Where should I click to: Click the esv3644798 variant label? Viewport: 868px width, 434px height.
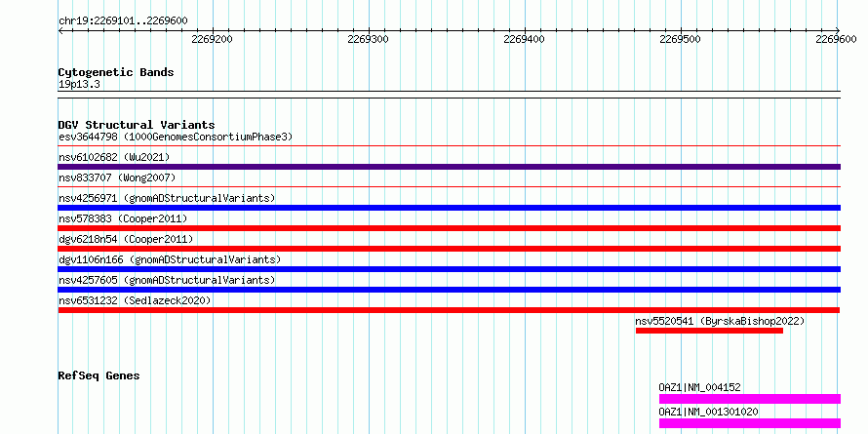176,137
